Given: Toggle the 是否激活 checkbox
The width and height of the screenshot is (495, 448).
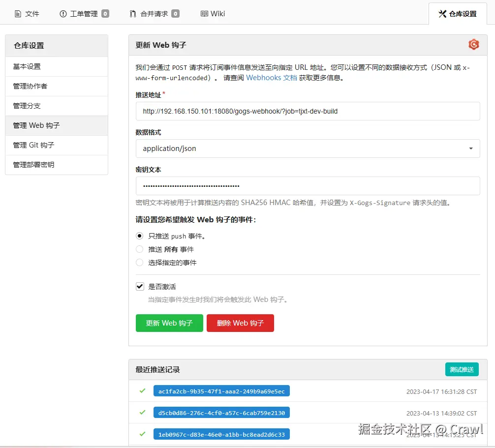Looking at the screenshot, I should pyautogui.click(x=140, y=287).
